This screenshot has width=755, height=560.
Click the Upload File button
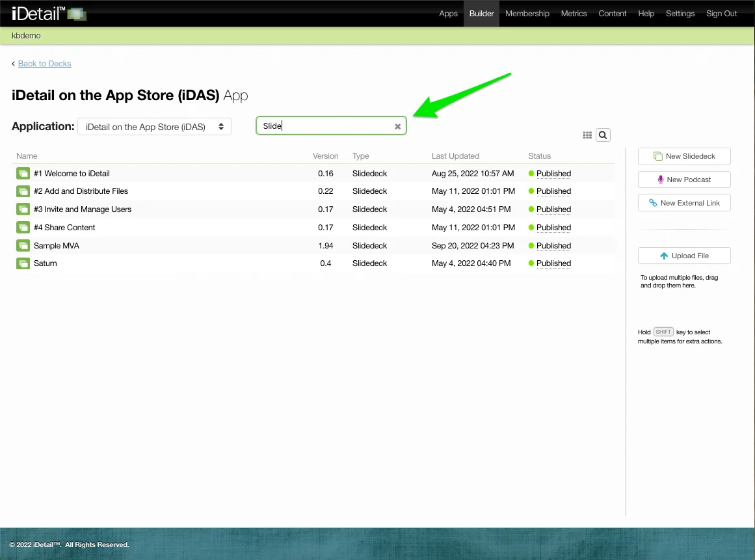[x=684, y=256]
